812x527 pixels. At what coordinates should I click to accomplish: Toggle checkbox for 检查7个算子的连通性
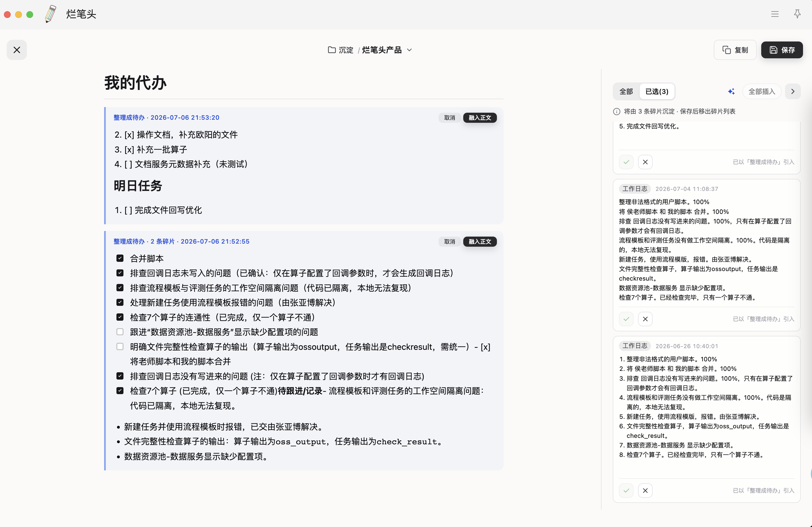tap(120, 317)
